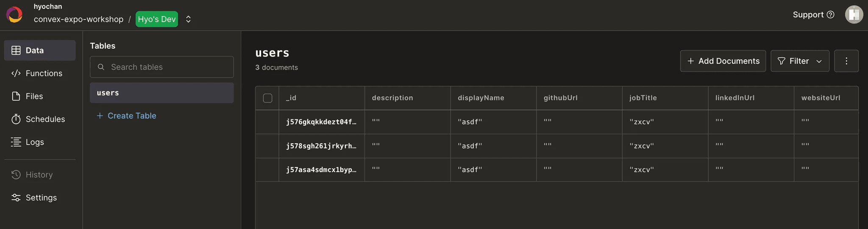Open the deployment switcher arrows
Screen dimensions: 868x229
(188, 19)
